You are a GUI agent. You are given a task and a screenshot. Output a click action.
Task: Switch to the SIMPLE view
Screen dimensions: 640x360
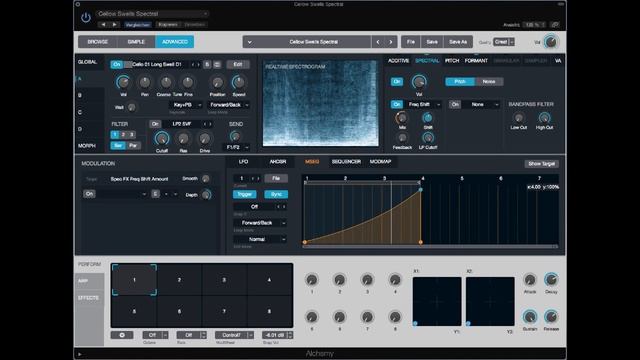point(136,42)
